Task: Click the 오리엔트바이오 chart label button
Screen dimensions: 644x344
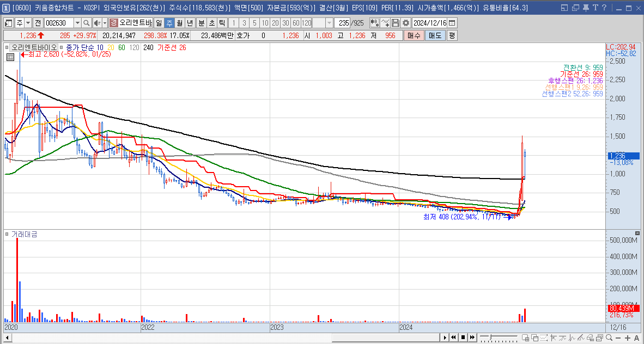Action: (x=34, y=47)
